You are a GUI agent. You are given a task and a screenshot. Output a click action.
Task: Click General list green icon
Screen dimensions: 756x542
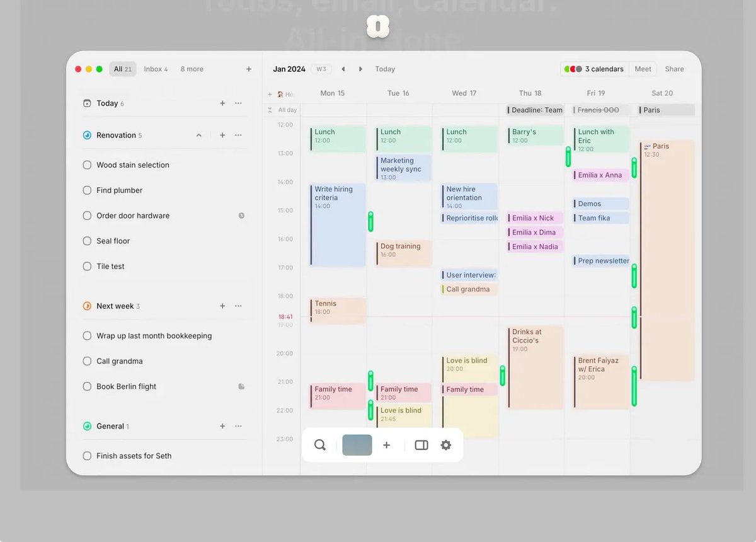pyautogui.click(x=87, y=426)
